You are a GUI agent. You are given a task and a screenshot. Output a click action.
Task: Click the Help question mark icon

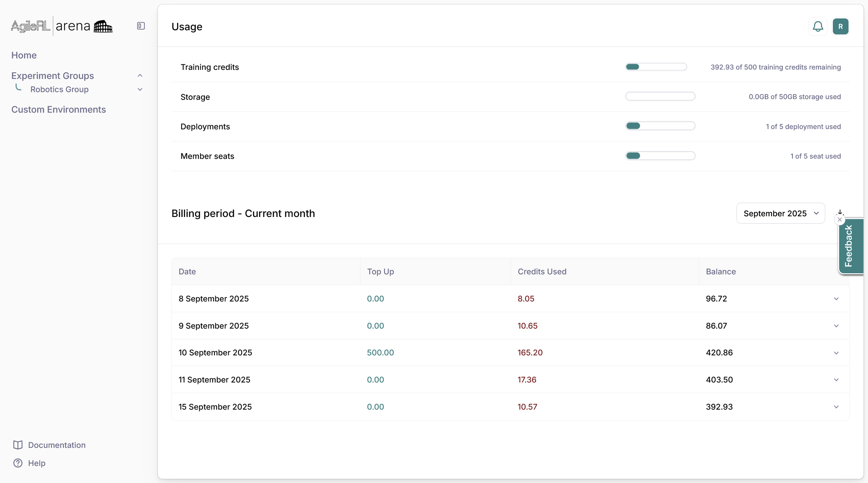[18, 463]
